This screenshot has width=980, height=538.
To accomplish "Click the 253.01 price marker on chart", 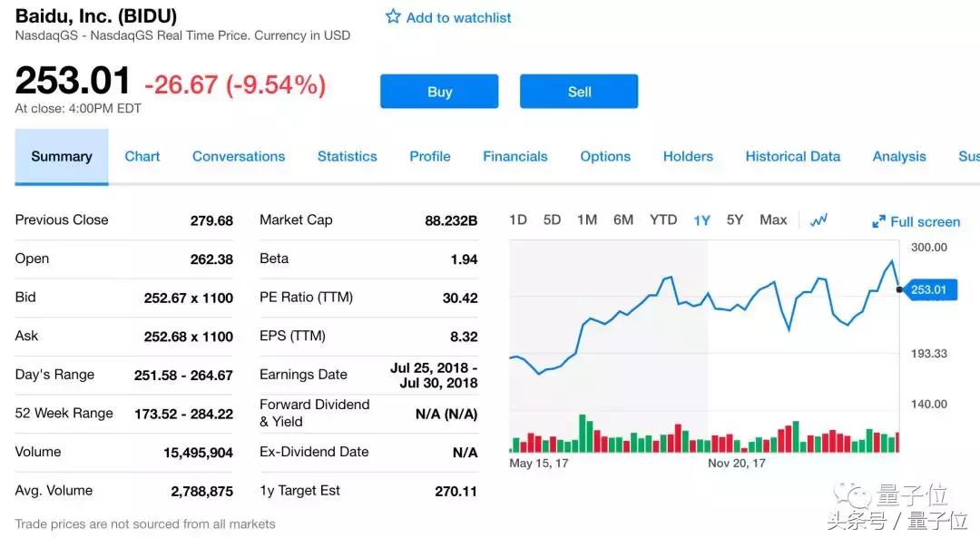I will (928, 289).
